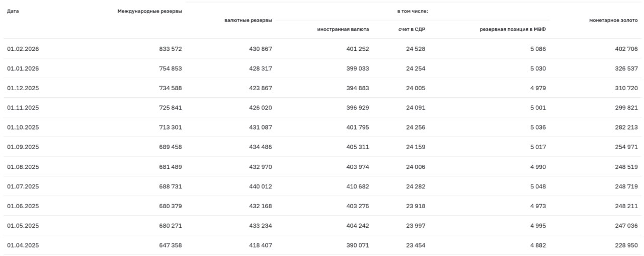Click the "иностранная валюта" column header
The height and width of the screenshot is (256, 644).
tap(343, 29)
